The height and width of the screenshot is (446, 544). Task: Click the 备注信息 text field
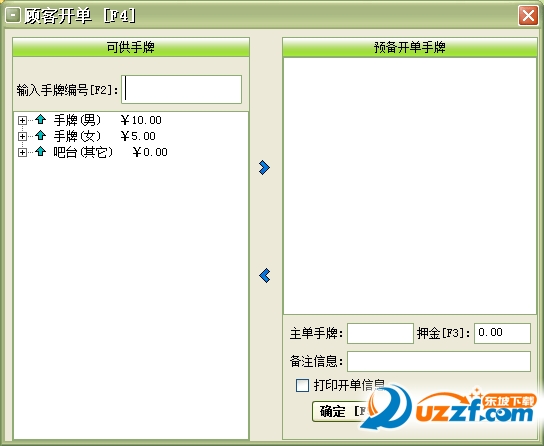(439, 361)
